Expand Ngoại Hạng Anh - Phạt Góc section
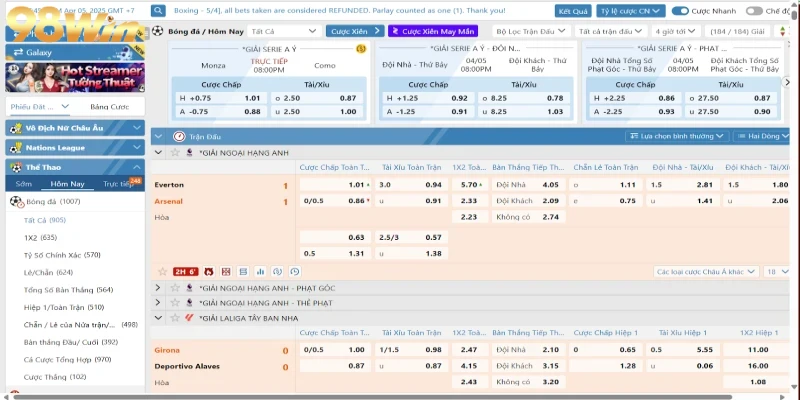This screenshot has height=400, width=800. pyautogui.click(x=158, y=288)
